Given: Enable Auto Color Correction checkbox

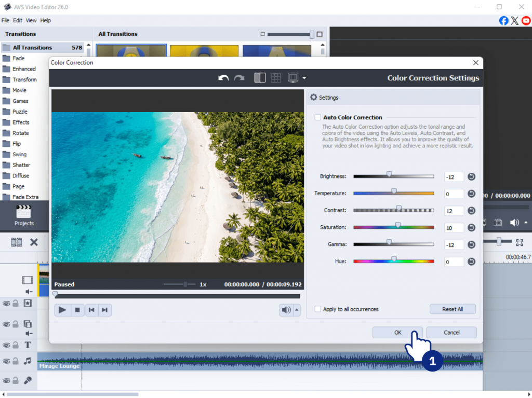Looking at the screenshot, I should tap(318, 117).
